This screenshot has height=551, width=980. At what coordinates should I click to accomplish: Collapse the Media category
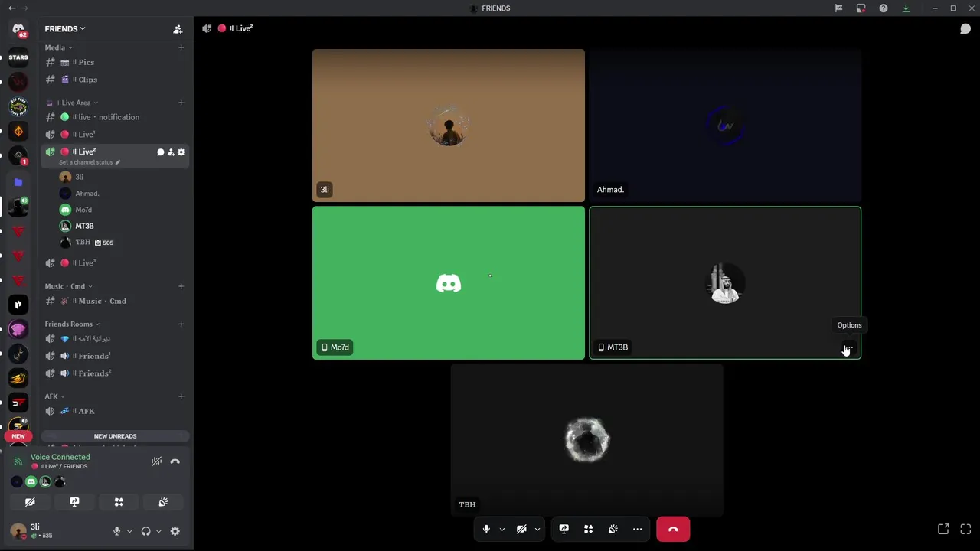[x=59, y=47]
